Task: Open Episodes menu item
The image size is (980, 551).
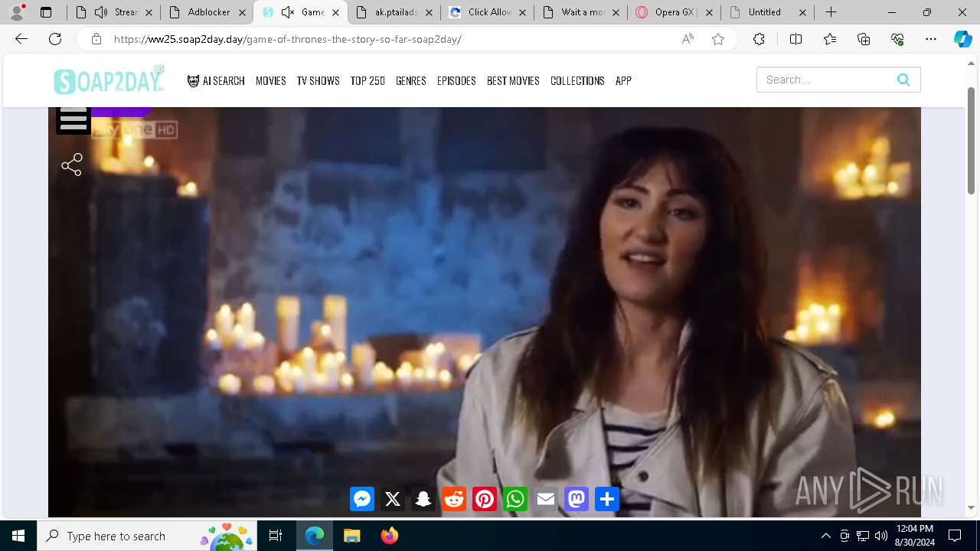Action: pyautogui.click(x=456, y=80)
